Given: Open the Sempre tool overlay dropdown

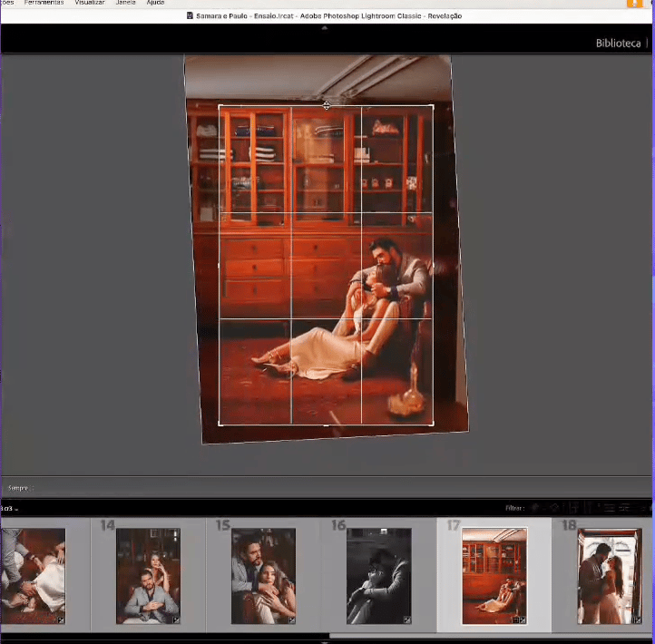Looking at the screenshot, I should [x=21, y=488].
